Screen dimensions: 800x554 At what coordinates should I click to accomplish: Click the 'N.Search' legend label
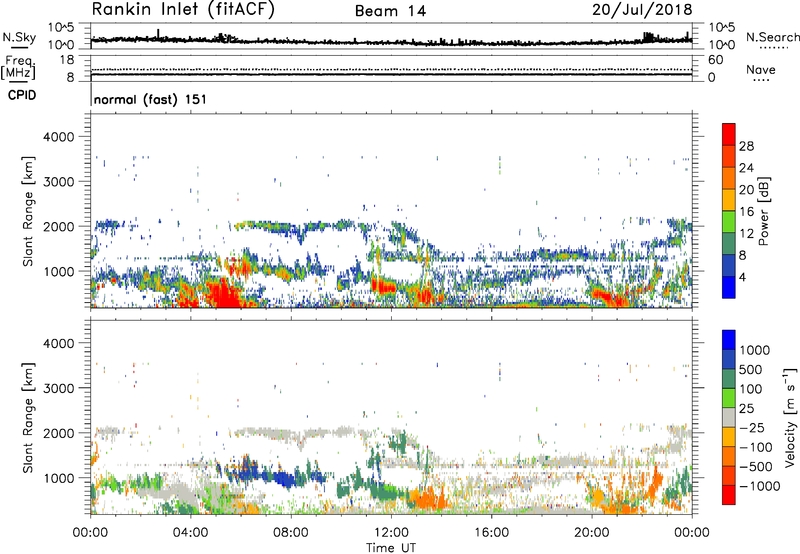(x=772, y=37)
